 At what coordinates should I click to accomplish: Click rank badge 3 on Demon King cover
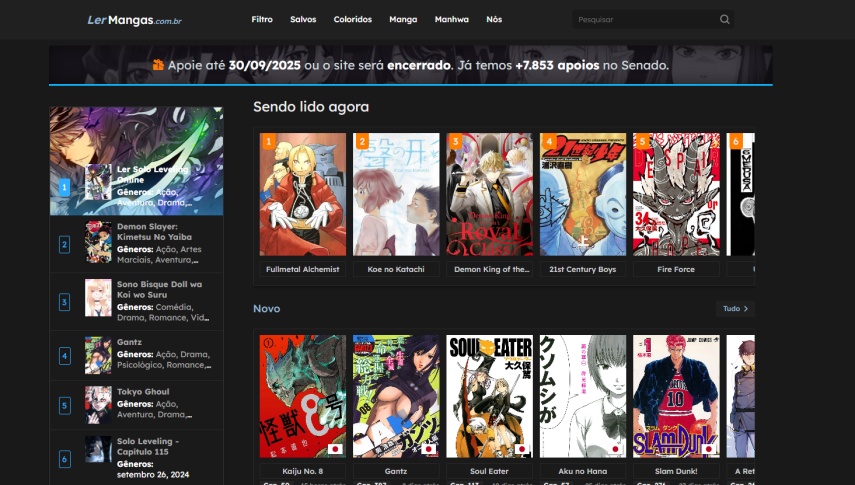(455, 142)
